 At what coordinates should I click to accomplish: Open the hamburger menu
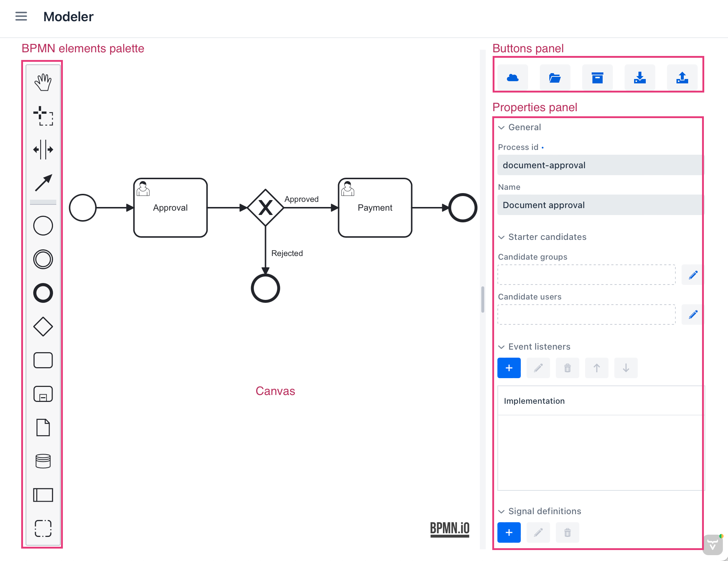[21, 16]
